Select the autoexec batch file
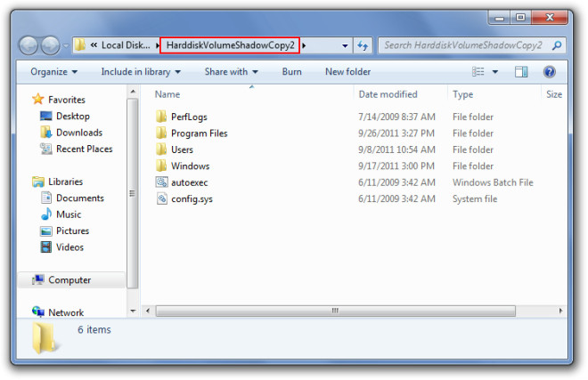The width and height of the screenshot is (588, 380). click(190, 182)
